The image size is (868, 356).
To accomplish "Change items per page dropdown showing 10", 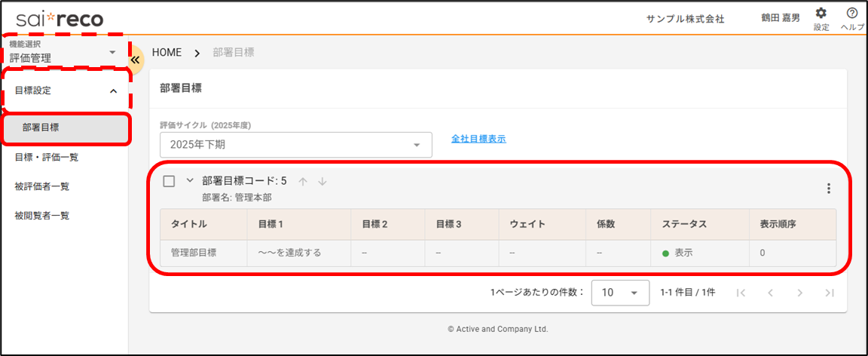I will pyautogui.click(x=620, y=293).
